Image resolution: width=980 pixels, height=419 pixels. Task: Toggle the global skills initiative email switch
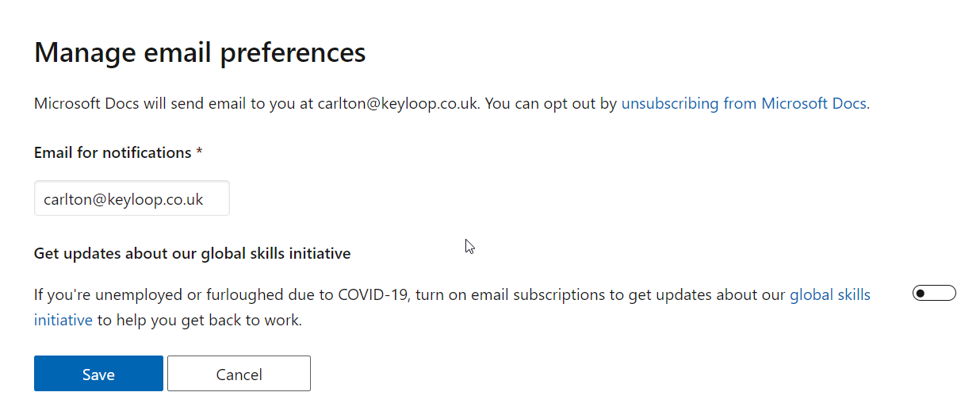[934, 294]
